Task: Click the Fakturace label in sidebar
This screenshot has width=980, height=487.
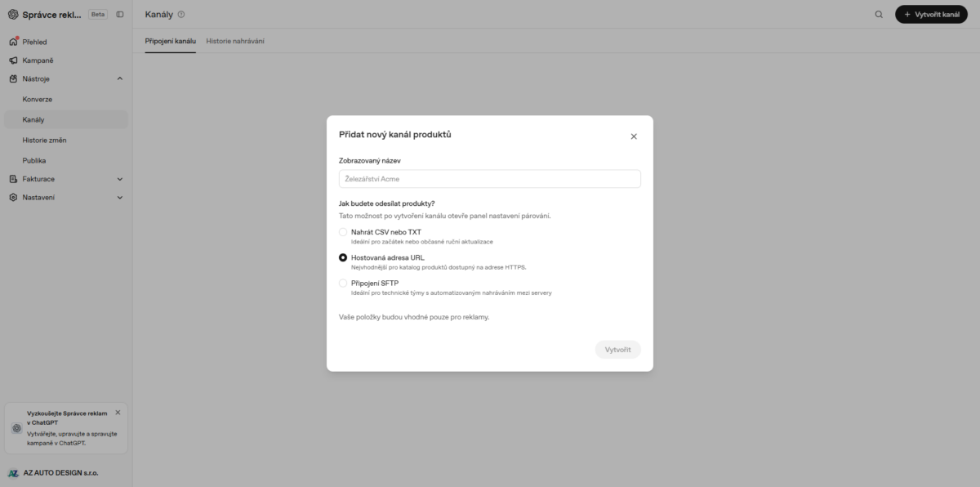Action: [38, 179]
